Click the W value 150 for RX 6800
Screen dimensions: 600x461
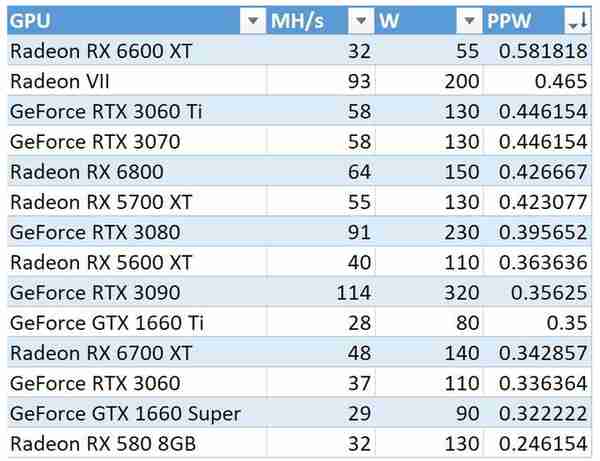coord(462,172)
